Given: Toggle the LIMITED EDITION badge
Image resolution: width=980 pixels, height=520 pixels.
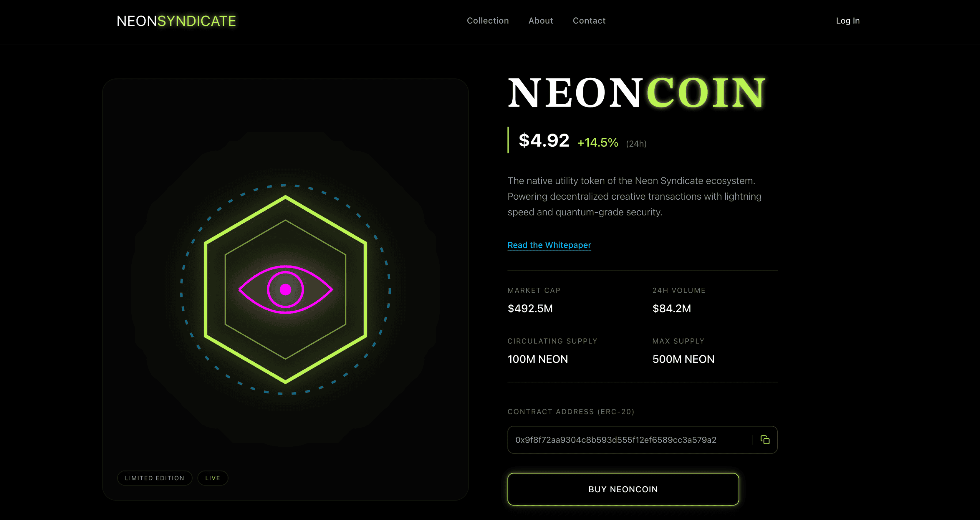Looking at the screenshot, I should [155, 478].
